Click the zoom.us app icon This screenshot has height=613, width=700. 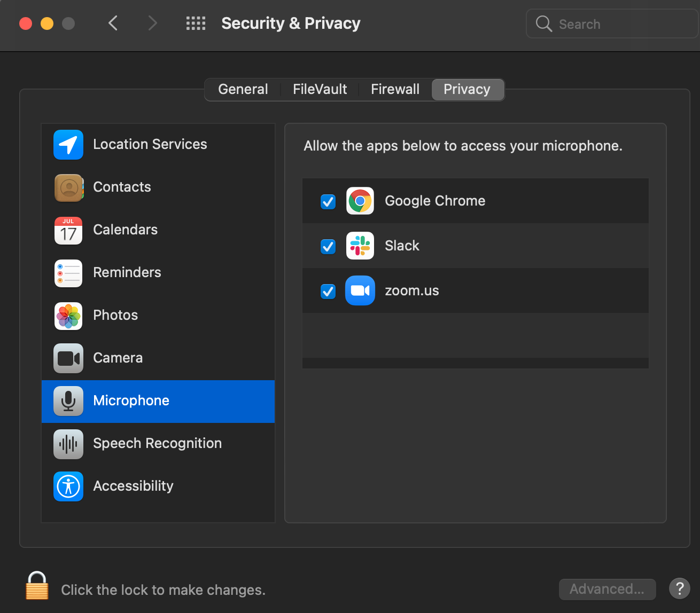point(360,290)
